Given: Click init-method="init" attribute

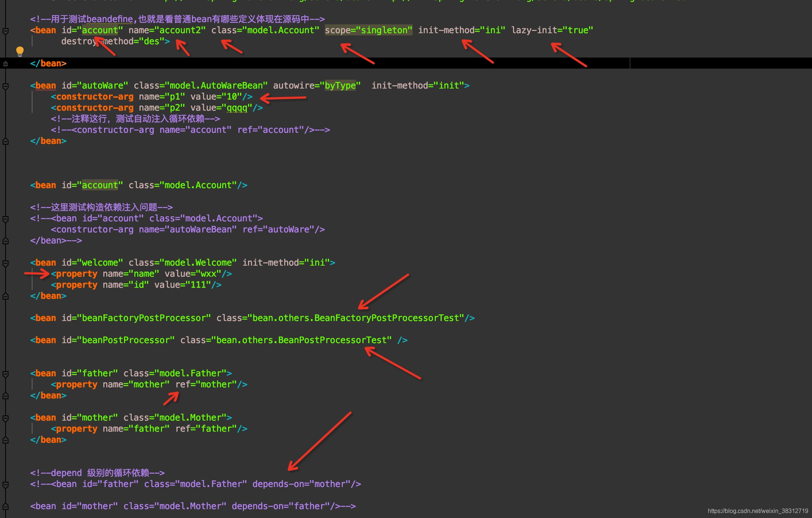Looking at the screenshot, I should pyautogui.click(x=418, y=86).
